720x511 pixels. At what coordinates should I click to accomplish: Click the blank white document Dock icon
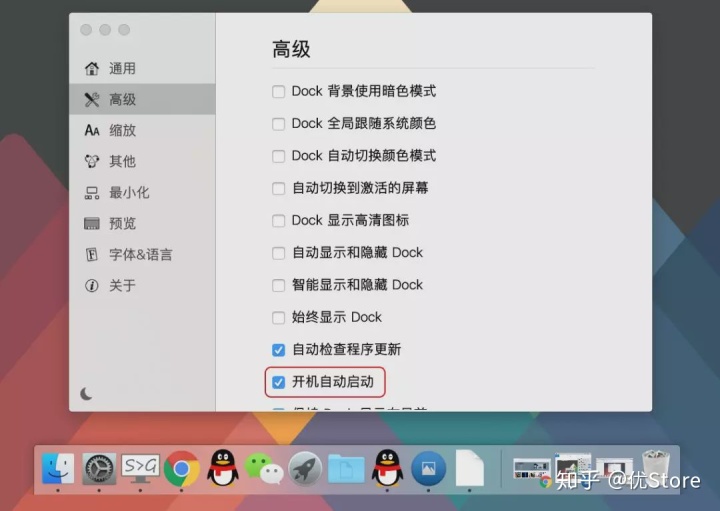(470, 468)
